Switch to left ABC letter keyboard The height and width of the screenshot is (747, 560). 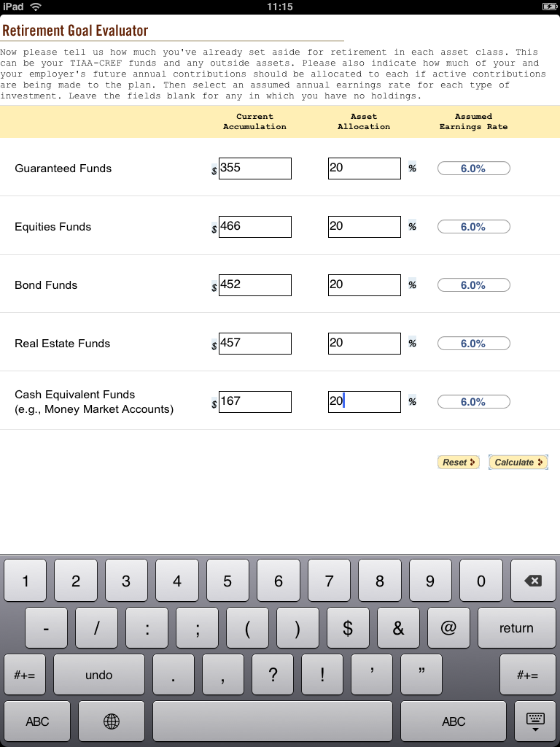pyautogui.click(x=37, y=721)
